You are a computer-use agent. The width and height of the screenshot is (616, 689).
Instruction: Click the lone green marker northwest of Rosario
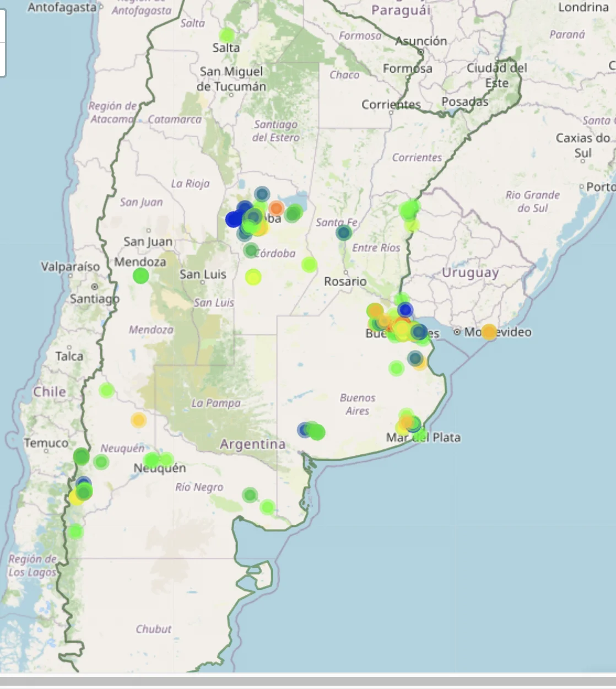[309, 265]
